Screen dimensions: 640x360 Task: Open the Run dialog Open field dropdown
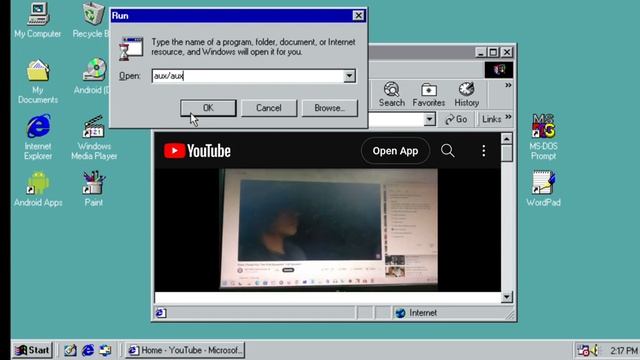coord(349,76)
